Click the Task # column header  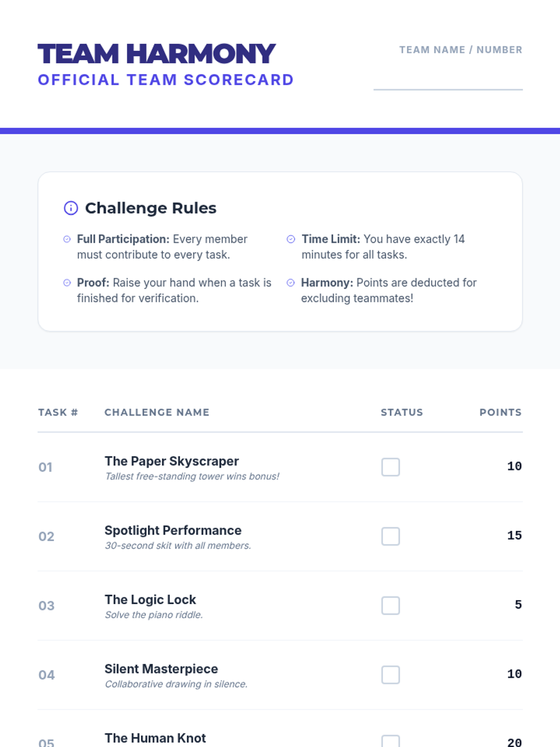[58, 412]
